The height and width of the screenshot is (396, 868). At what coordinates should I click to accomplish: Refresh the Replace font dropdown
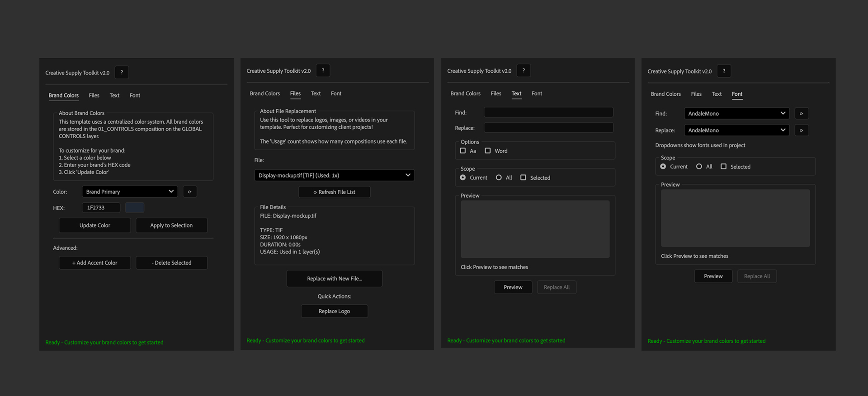coord(802,130)
